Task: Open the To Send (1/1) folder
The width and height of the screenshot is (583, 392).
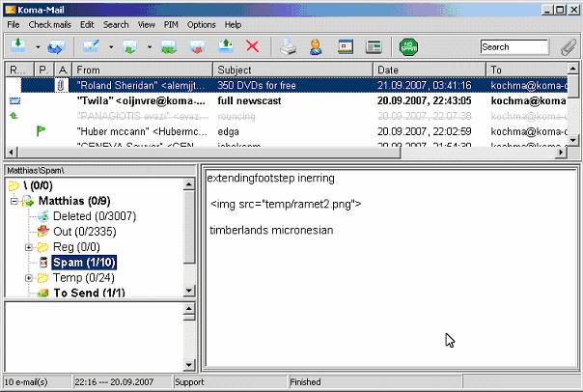Action: (89, 294)
